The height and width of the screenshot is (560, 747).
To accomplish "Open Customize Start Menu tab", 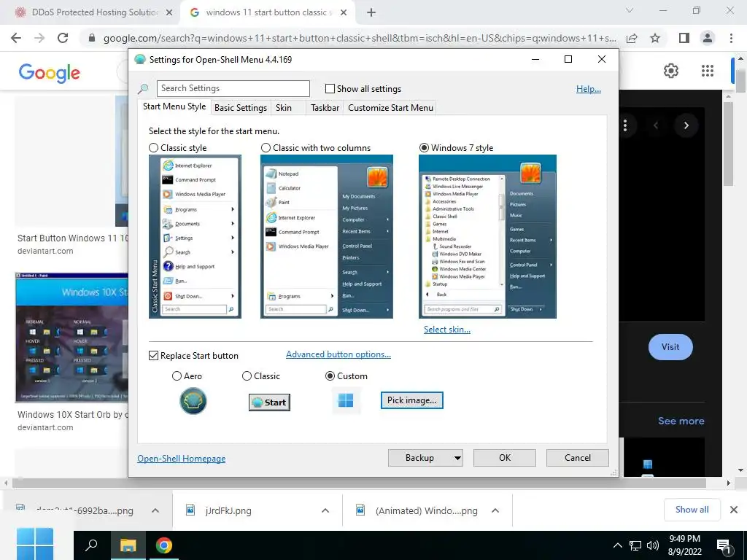I will click(x=391, y=108).
